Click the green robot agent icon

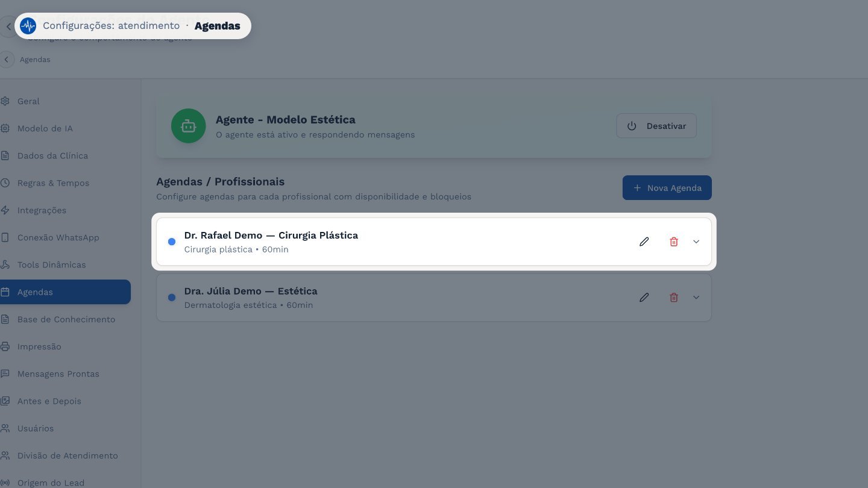189,126
